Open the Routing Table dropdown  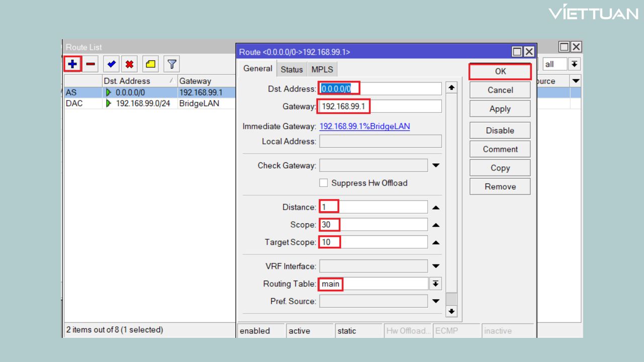tap(436, 284)
